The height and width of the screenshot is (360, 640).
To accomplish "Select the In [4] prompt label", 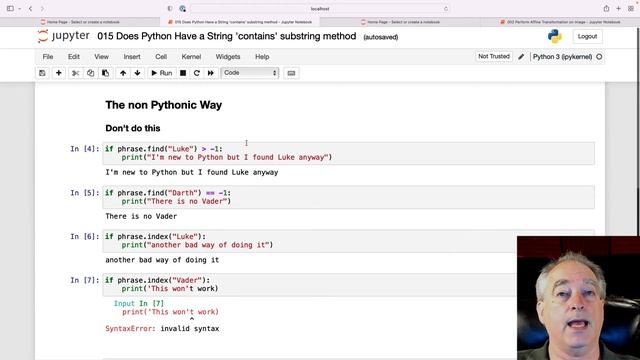I will [84, 149].
